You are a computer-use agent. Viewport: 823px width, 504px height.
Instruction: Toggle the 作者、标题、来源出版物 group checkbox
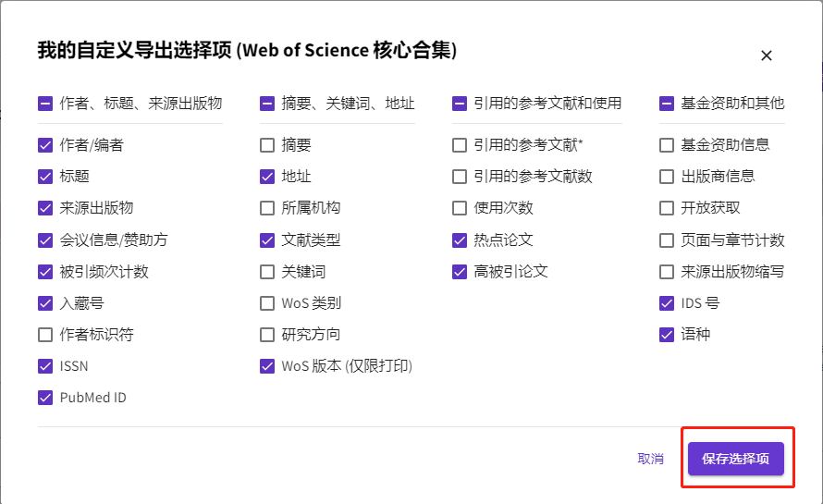45,104
